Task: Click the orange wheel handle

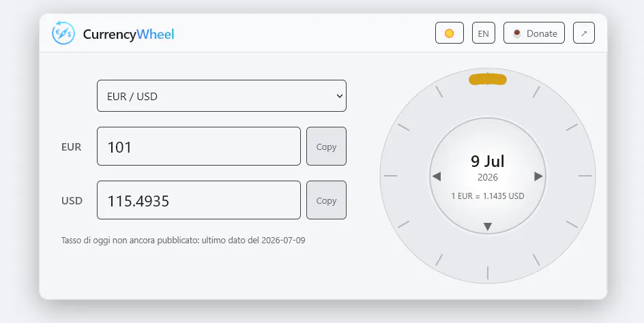Action: coord(488,79)
